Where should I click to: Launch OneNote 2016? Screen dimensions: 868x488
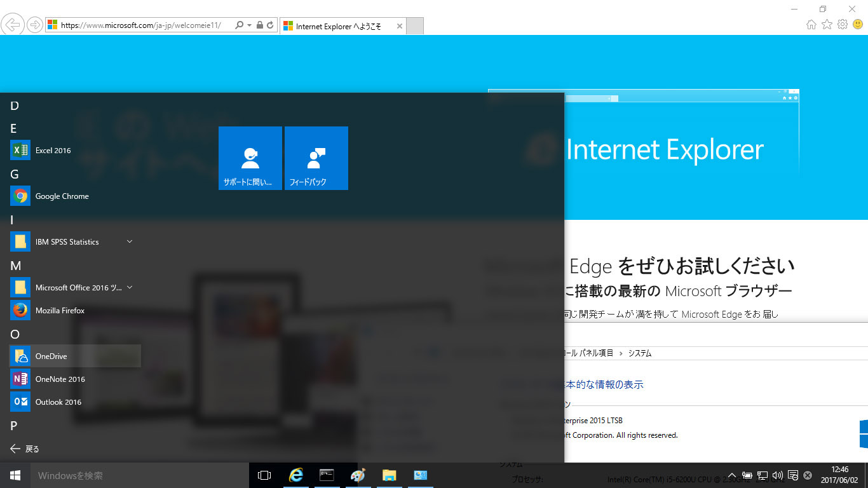(x=76, y=379)
